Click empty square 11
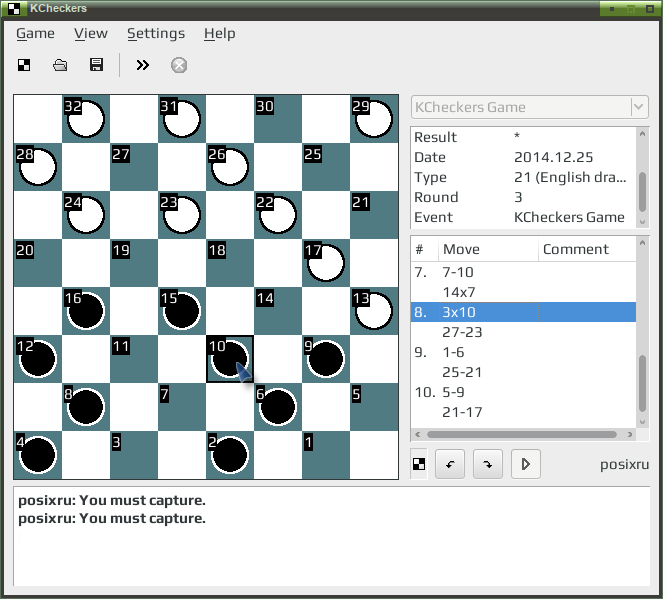Viewport: 663px width, 599px height. coord(134,359)
